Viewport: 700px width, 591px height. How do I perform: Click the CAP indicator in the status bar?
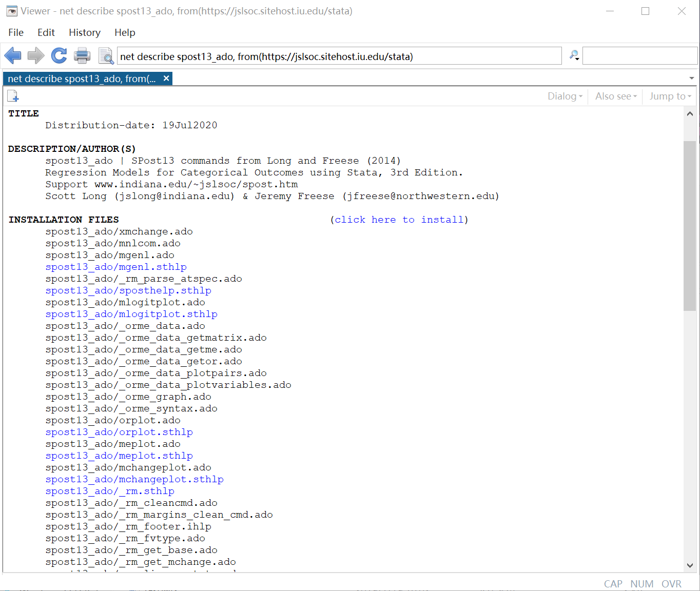[x=613, y=584]
